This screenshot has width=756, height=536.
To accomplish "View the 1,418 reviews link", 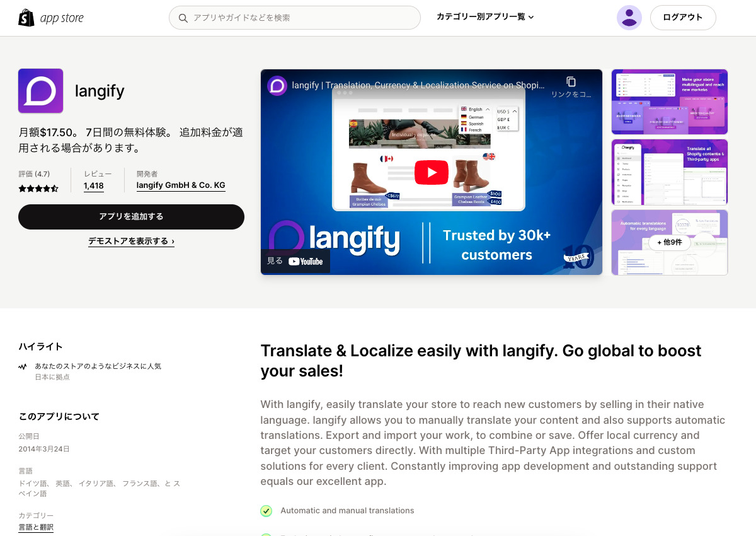I will tap(93, 185).
